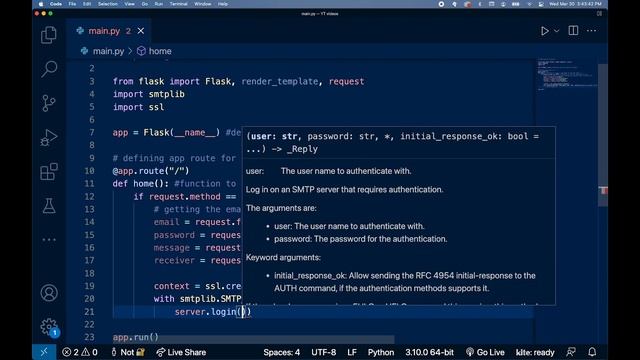Open the Accounts menu icon
640x360 pixels.
pos(49,293)
